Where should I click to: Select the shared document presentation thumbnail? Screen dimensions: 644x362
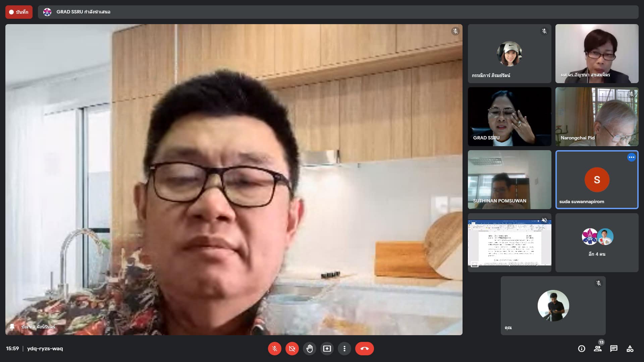tap(509, 243)
